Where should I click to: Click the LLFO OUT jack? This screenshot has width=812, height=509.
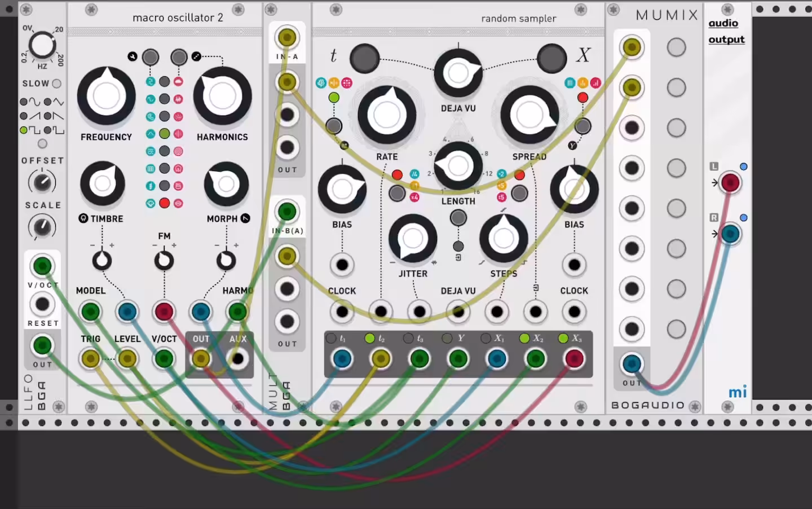pyautogui.click(x=42, y=345)
